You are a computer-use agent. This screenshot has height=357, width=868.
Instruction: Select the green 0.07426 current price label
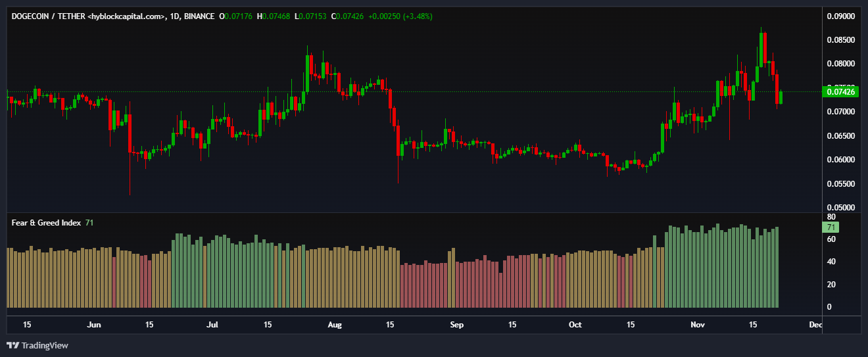841,91
